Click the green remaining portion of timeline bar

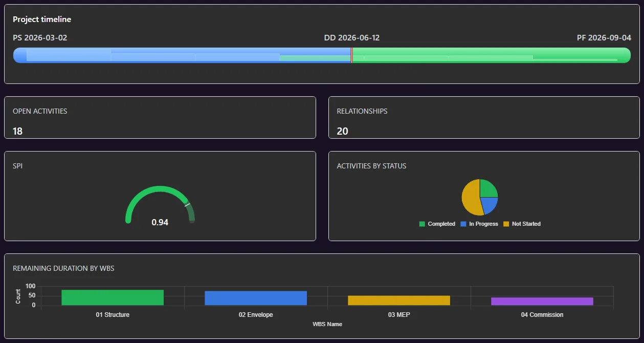click(492, 55)
